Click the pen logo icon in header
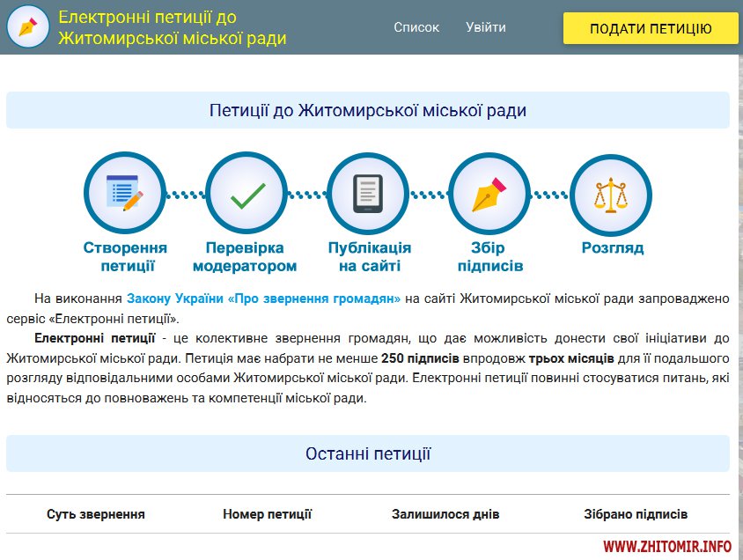 pyautogui.click(x=27, y=27)
